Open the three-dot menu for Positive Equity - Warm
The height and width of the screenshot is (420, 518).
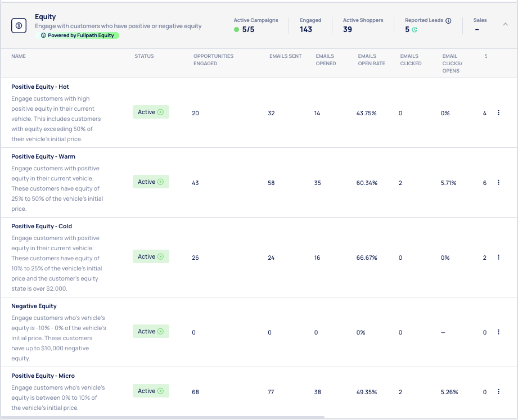pyautogui.click(x=498, y=183)
